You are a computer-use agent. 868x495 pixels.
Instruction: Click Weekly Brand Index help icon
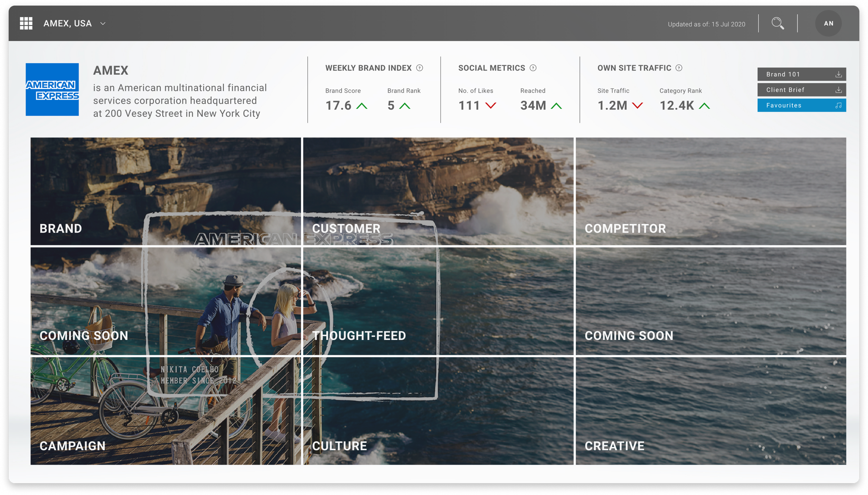click(x=419, y=68)
